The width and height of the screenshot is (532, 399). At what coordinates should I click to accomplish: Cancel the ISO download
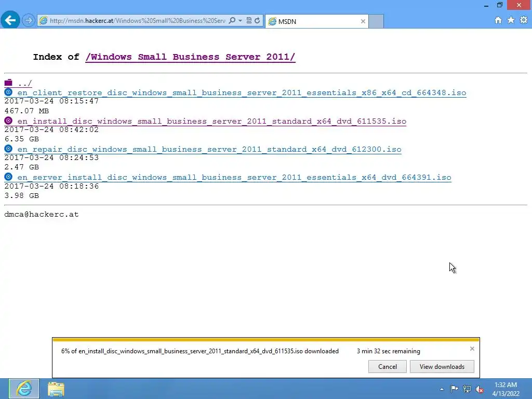[388, 367]
